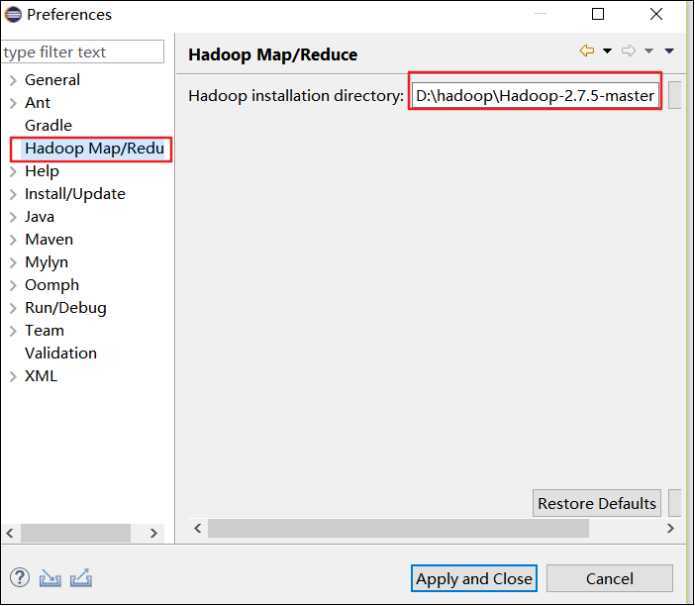The width and height of the screenshot is (695, 606).
Task: Select Ant preferences category
Action: coord(38,103)
